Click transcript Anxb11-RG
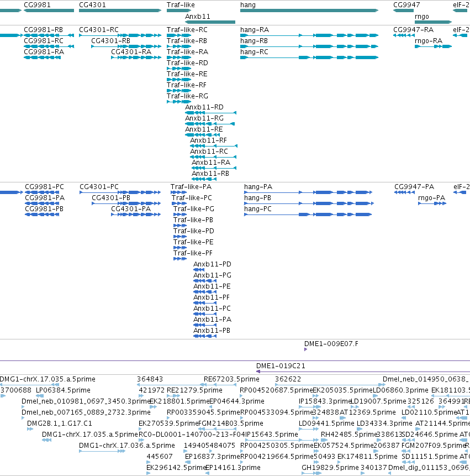The width and height of the screenshot is (470, 476). click(210, 124)
